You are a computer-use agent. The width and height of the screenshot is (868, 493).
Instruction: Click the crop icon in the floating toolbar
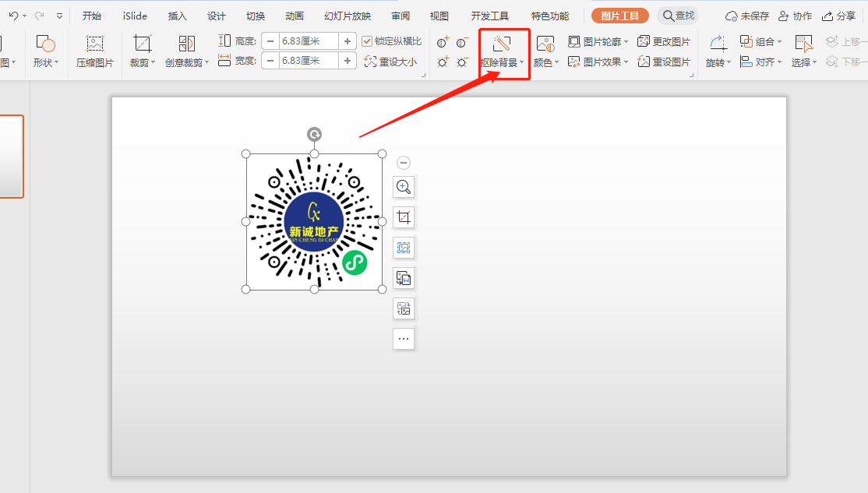coord(404,217)
